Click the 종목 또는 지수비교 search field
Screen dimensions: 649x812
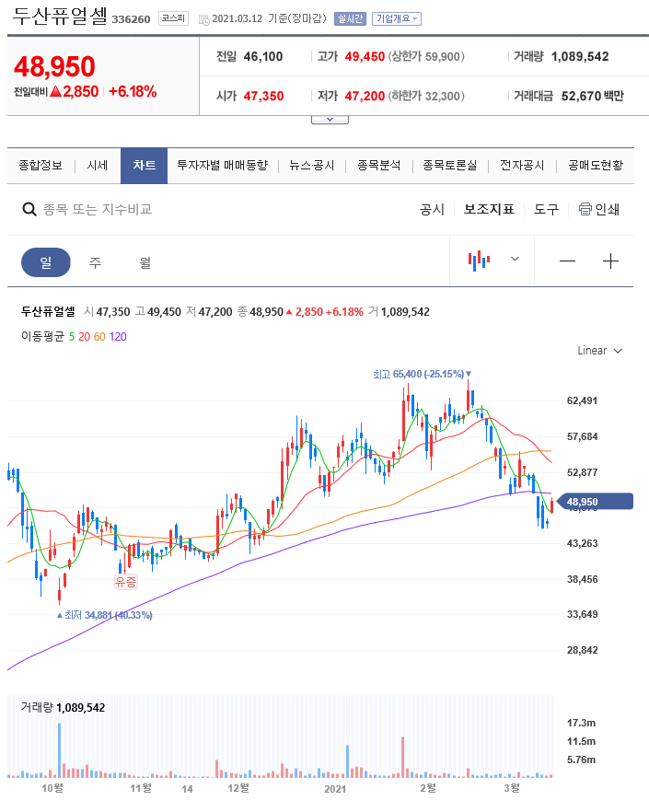point(98,209)
